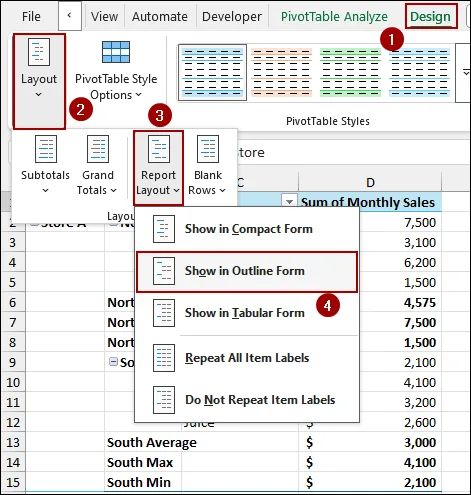Open the Layout dropdown button

[x=39, y=81]
